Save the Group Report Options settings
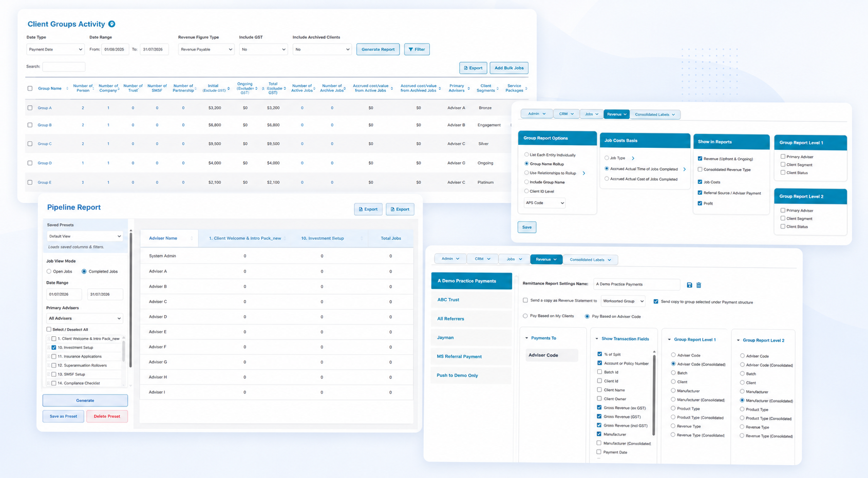This screenshot has width=868, height=478. click(527, 227)
